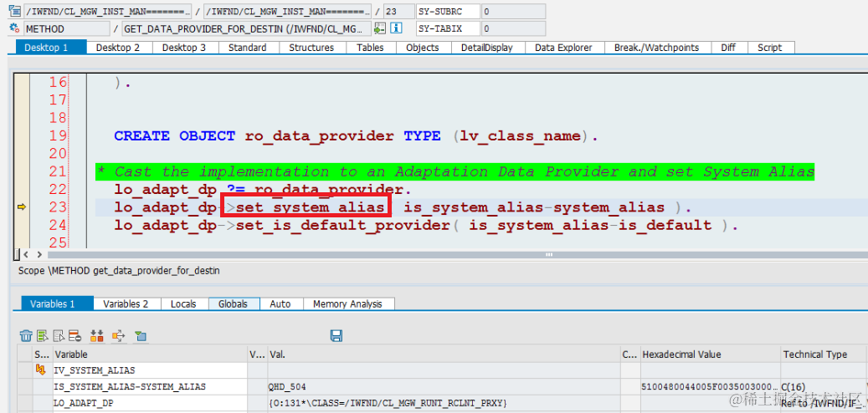Click the SY-SUBRC value field
This screenshot has height=413, width=868.
click(513, 11)
